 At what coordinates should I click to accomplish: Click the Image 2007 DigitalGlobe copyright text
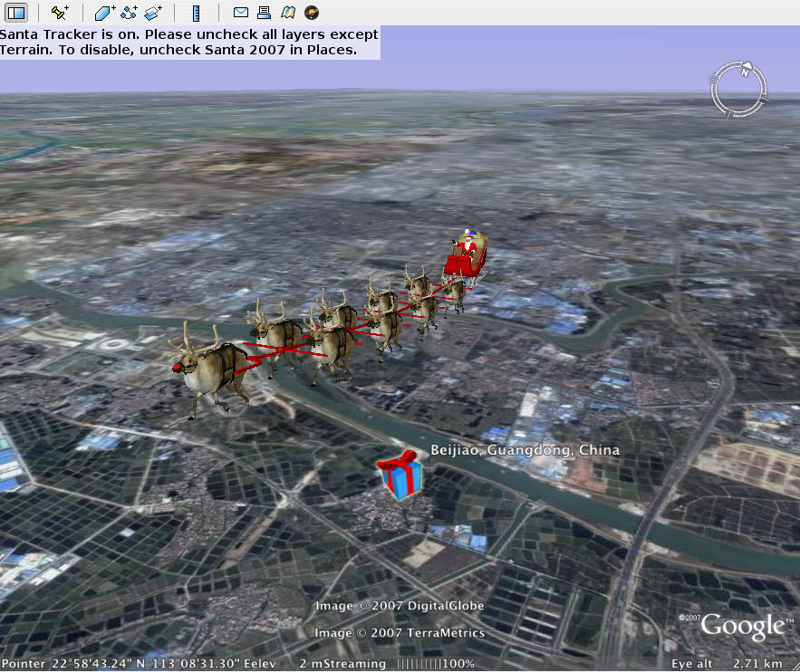point(400,606)
